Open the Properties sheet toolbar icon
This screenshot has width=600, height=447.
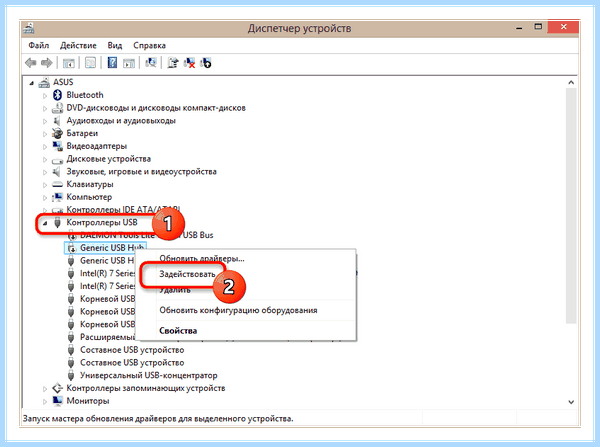tap(90, 63)
